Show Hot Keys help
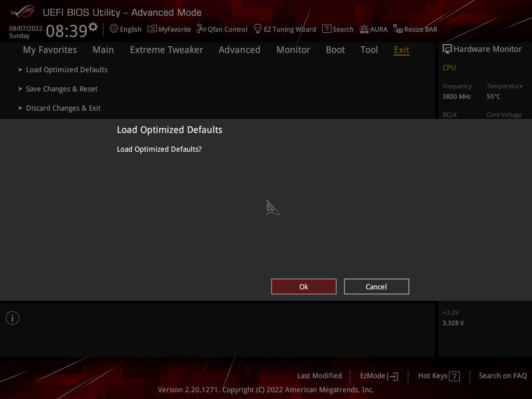The height and width of the screenshot is (399, 532). [x=433, y=376]
